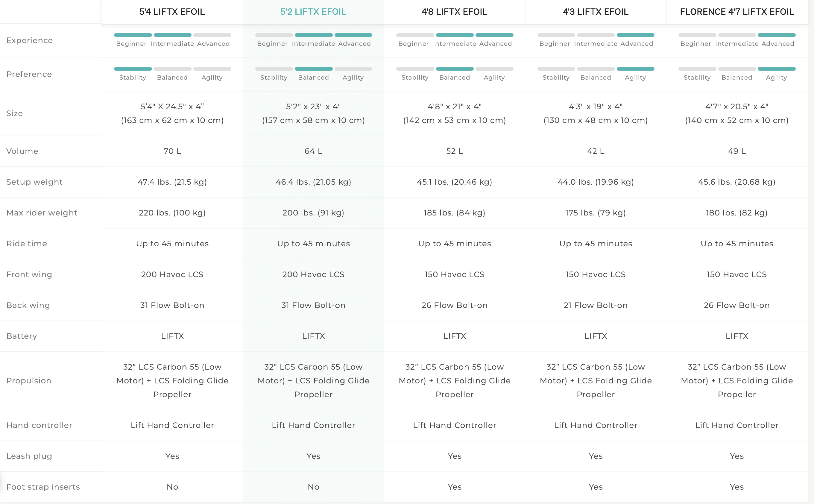
Task: Click the 200 Havoc LCS cell under 5'2 LIFTX
Action: [x=313, y=274]
